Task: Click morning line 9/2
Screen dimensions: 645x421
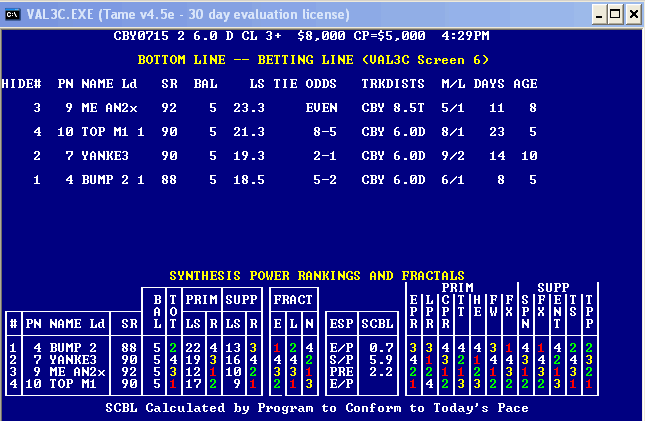Action: [453, 156]
